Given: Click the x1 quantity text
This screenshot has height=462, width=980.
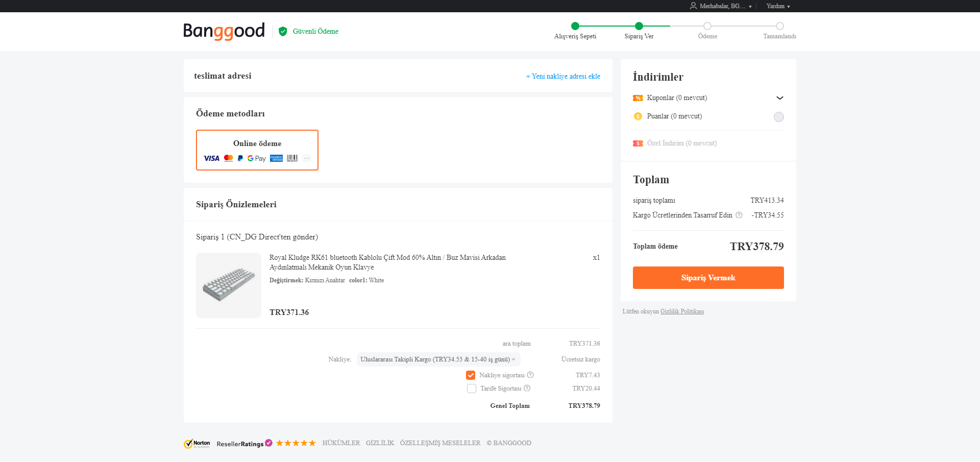Looking at the screenshot, I should [596, 258].
